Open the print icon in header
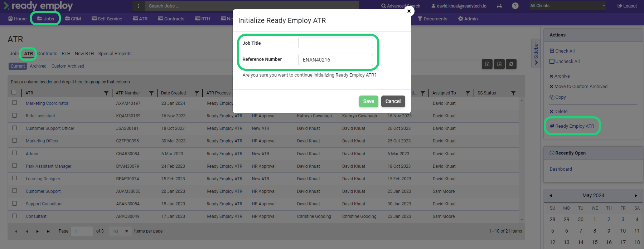 pyautogui.click(x=499, y=6)
